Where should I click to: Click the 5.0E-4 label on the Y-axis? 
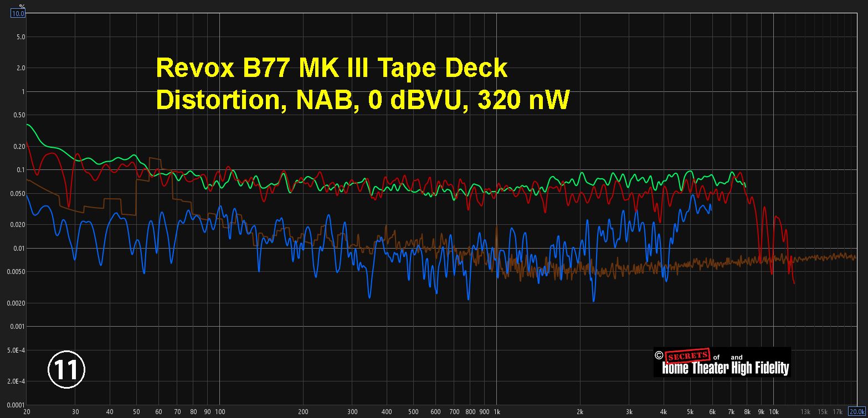pos(15,350)
